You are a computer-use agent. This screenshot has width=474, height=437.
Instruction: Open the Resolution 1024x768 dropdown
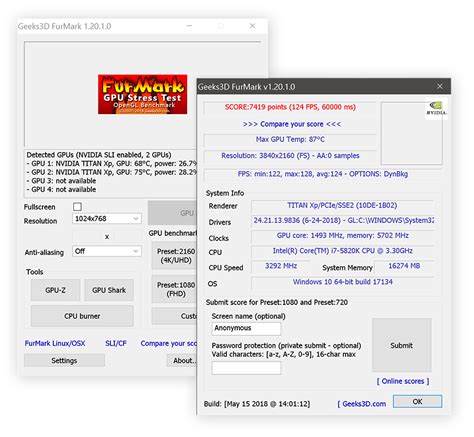point(107,219)
